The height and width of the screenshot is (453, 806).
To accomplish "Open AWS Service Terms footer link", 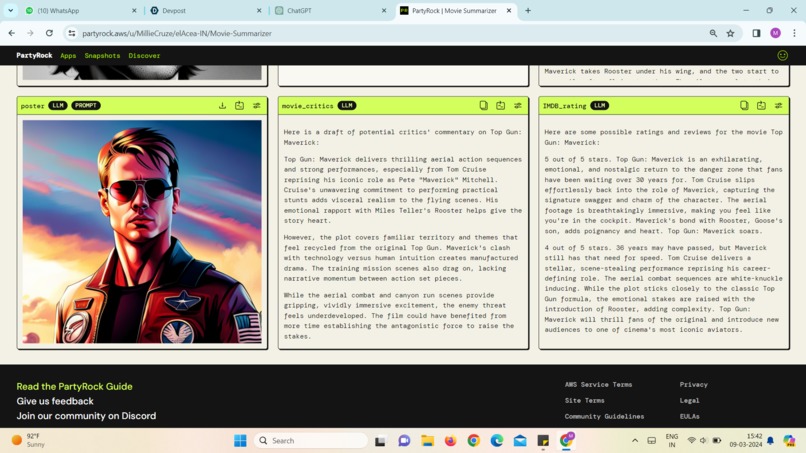I will (598, 385).
